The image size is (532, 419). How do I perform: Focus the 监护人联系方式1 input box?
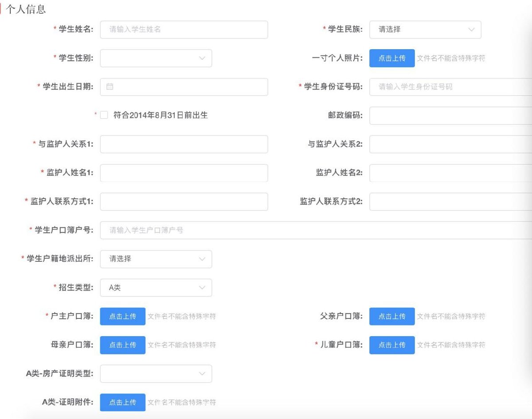tap(184, 202)
